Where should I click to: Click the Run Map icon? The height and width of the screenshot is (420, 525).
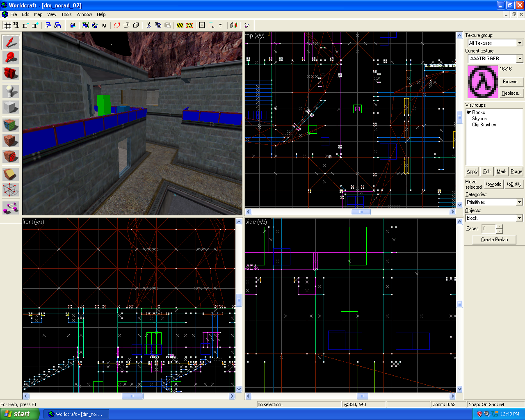247,25
